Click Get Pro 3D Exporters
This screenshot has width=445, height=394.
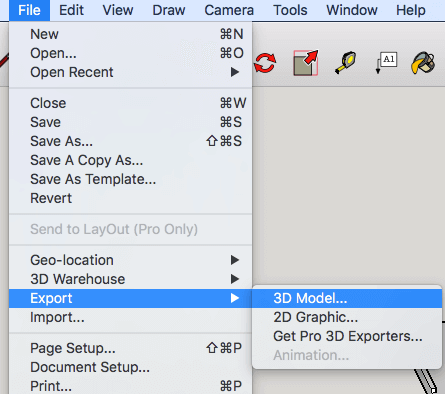[347, 336]
